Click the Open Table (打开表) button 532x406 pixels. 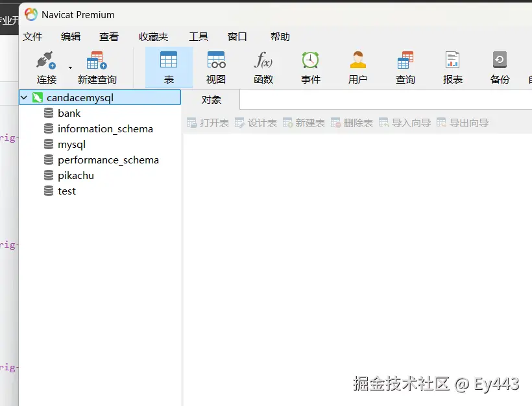point(208,123)
